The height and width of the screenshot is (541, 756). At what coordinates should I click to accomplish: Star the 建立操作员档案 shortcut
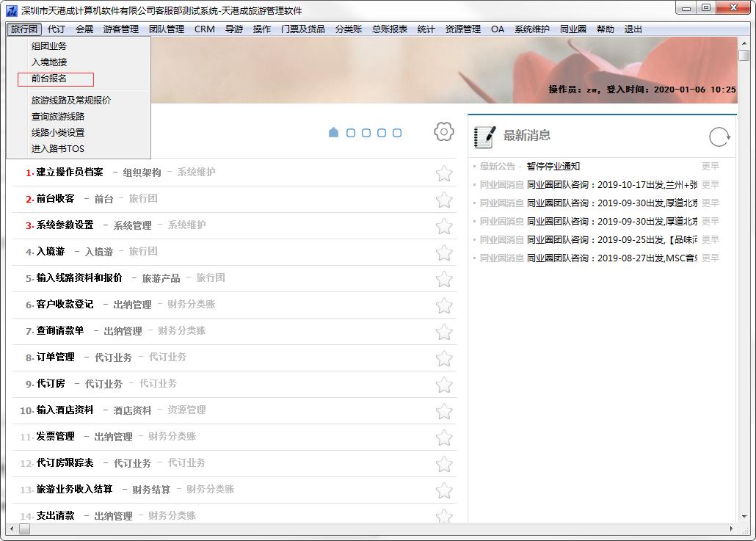(x=443, y=173)
